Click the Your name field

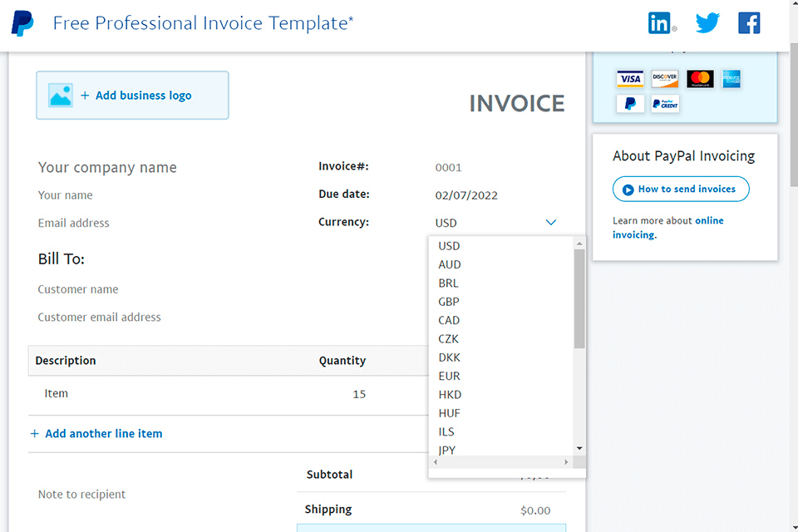click(65, 195)
